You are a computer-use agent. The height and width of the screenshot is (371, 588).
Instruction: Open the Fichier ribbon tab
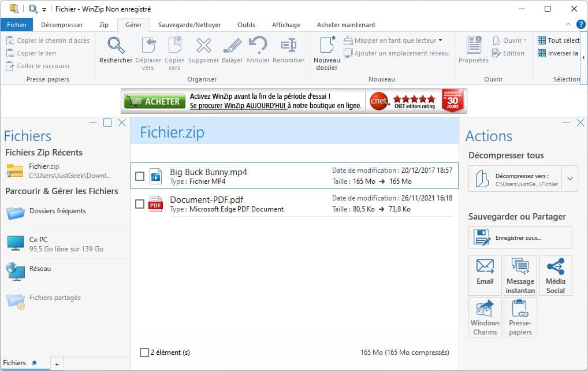[17, 25]
